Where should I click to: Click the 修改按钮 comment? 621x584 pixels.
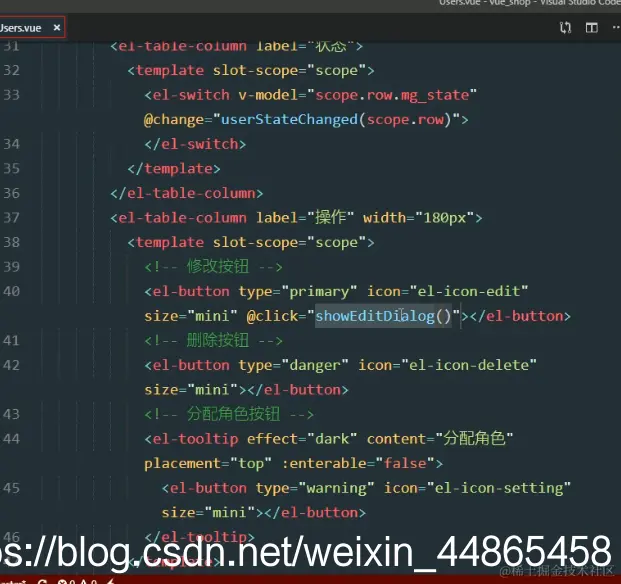pos(213,266)
